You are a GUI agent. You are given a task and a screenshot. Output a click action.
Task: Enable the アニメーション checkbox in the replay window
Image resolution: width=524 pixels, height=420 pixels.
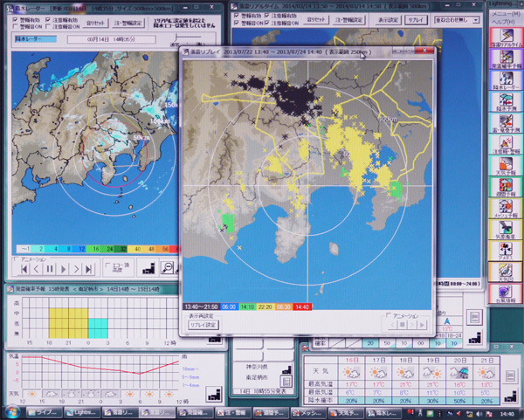[389, 317]
